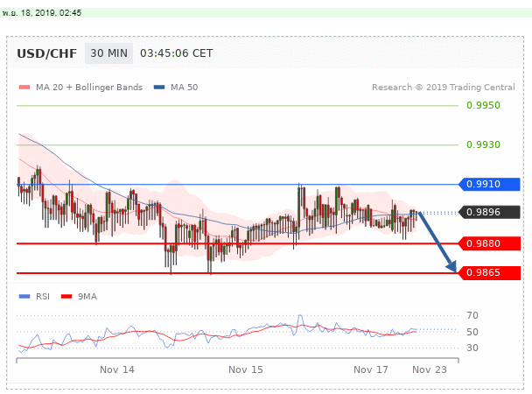
Task: Click the red 0.9865 support price tag
Action: [x=489, y=273]
